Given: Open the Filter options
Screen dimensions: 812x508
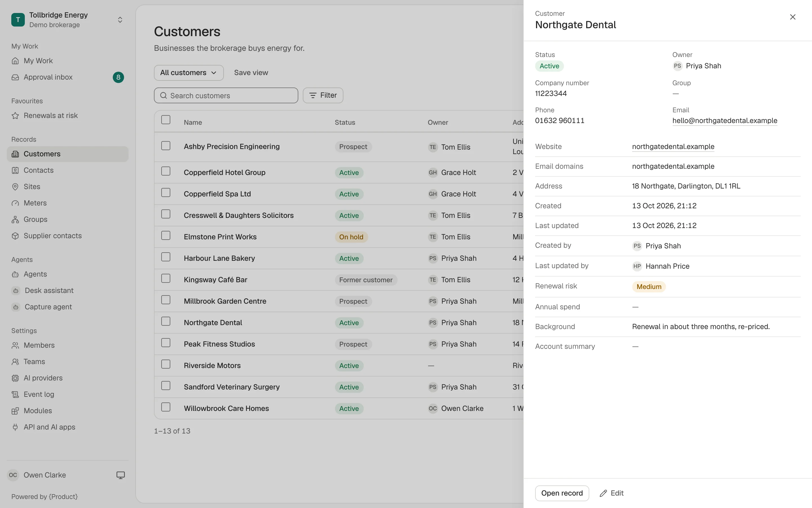Looking at the screenshot, I should point(323,95).
